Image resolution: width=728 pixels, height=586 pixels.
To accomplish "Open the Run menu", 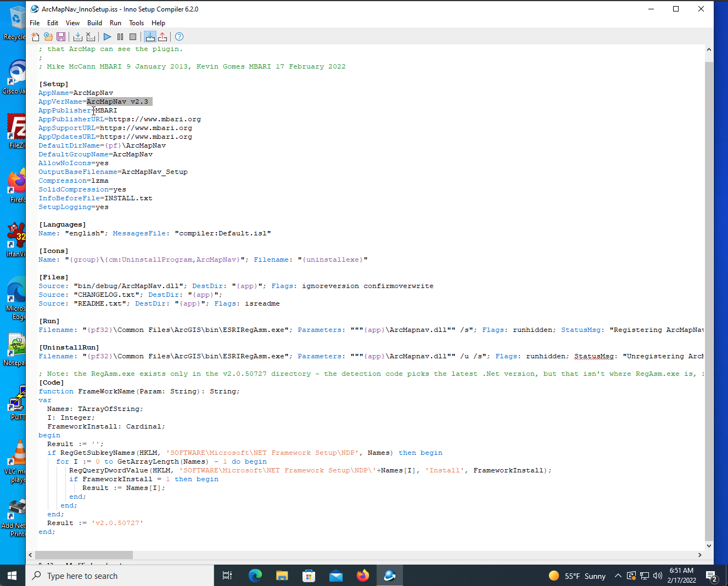I will click(115, 23).
